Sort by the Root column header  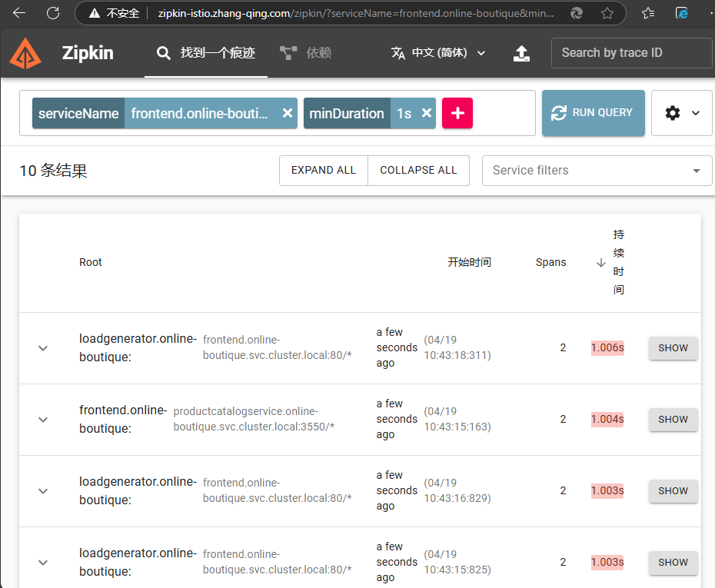tap(90, 262)
